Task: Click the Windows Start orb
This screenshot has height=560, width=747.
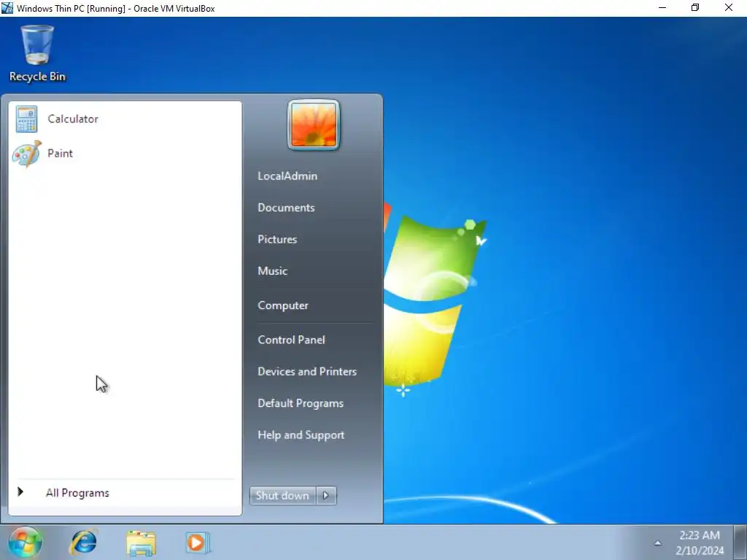Action: 25,542
